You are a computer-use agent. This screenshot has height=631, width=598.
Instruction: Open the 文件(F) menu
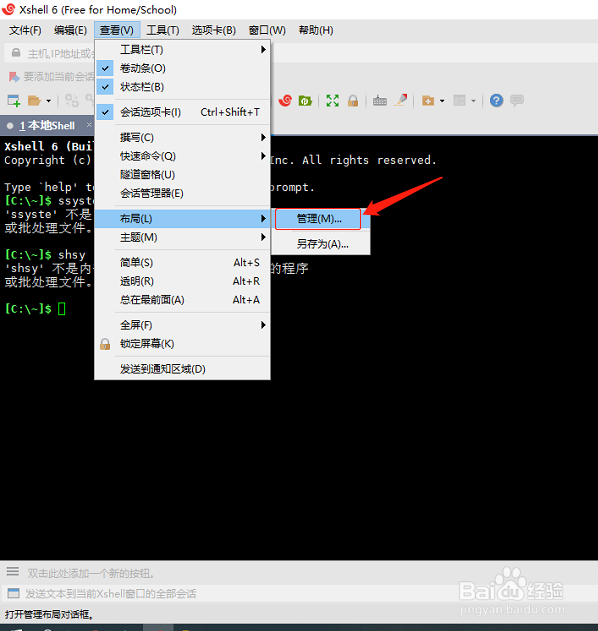coord(25,30)
